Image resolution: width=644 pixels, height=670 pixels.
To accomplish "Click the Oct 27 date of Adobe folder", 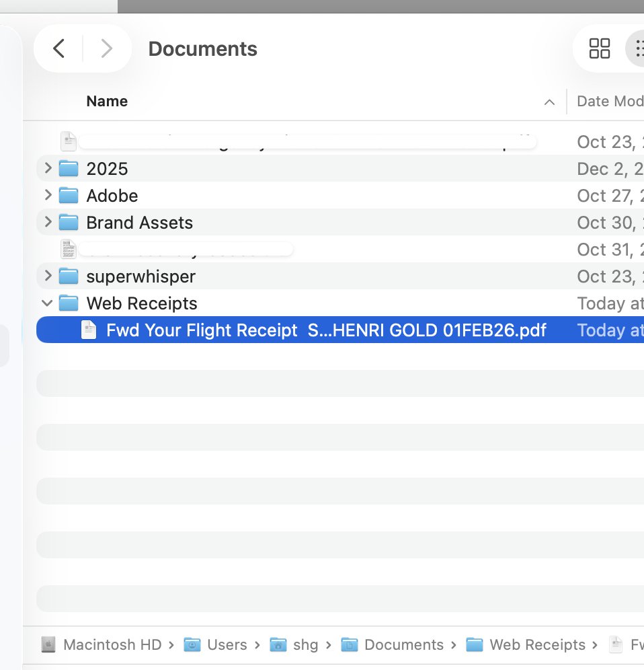I will click(x=610, y=196).
